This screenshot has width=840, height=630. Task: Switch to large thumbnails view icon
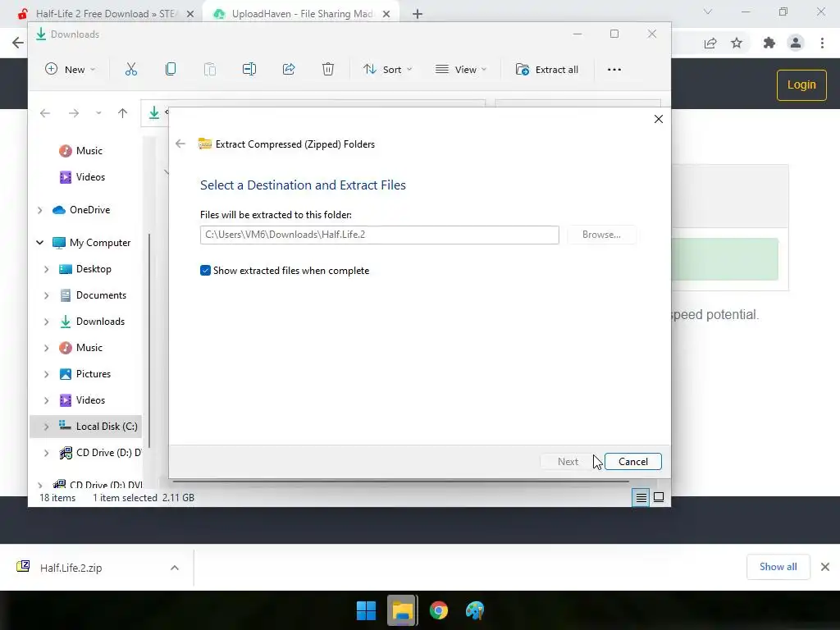click(659, 498)
